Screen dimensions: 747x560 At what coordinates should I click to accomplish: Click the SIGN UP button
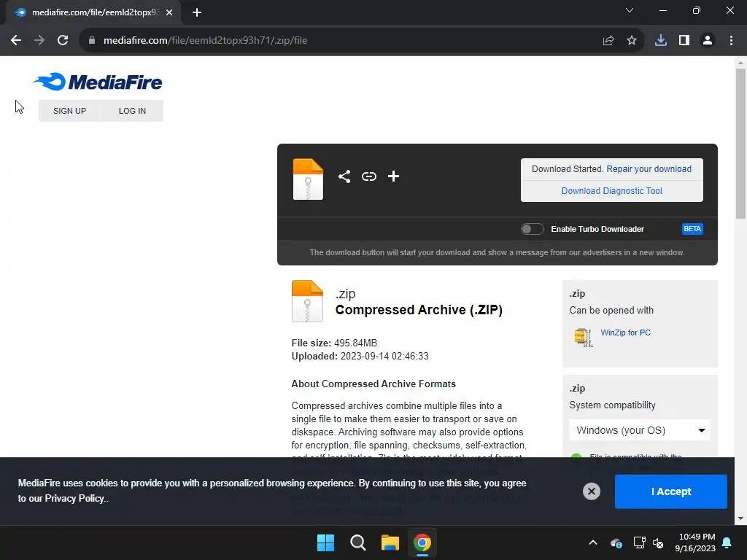tap(69, 111)
